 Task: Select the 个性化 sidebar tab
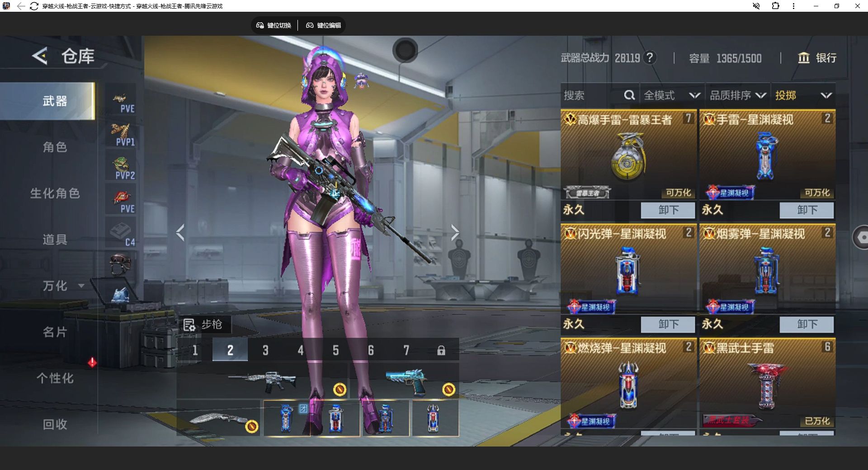click(x=55, y=378)
